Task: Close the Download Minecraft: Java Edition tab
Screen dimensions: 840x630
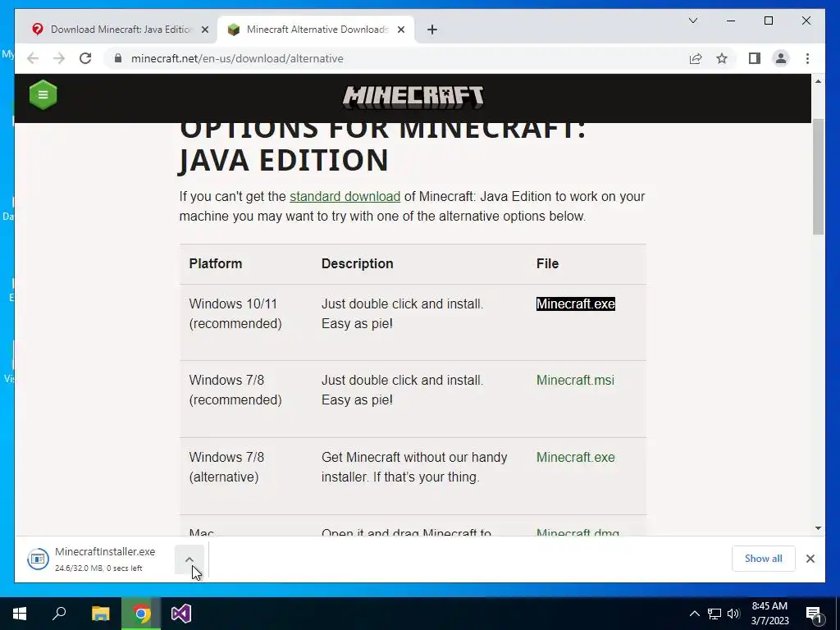Action: point(204,30)
